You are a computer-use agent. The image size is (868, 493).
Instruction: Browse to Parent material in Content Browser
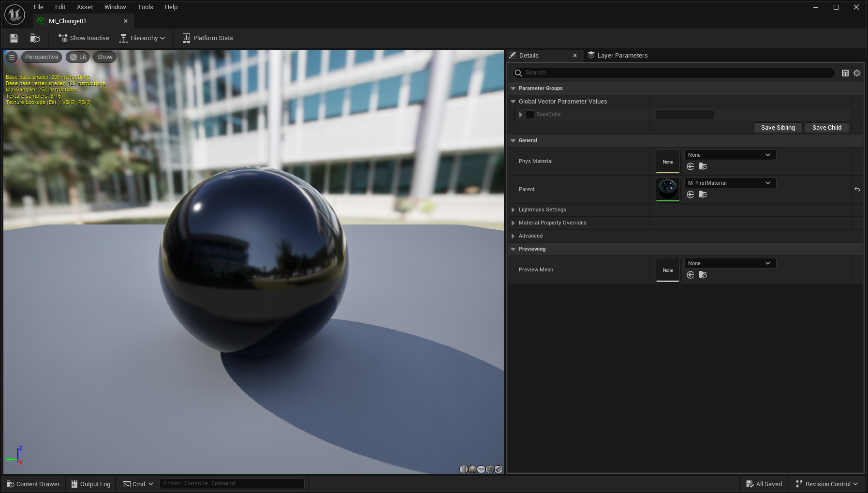(703, 194)
